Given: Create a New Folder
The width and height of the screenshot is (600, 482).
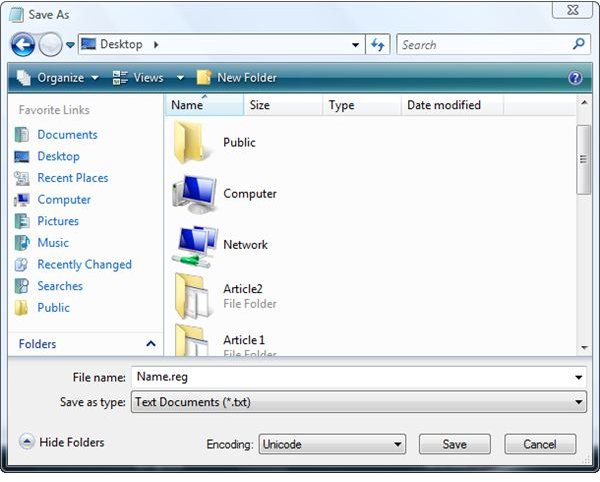Looking at the screenshot, I should coord(236,78).
